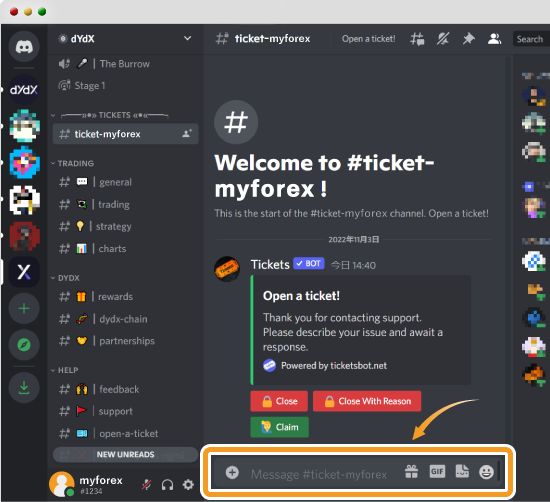This screenshot has height=502, width=550.
Task: Open the general channel
Action: coord(125,182)
